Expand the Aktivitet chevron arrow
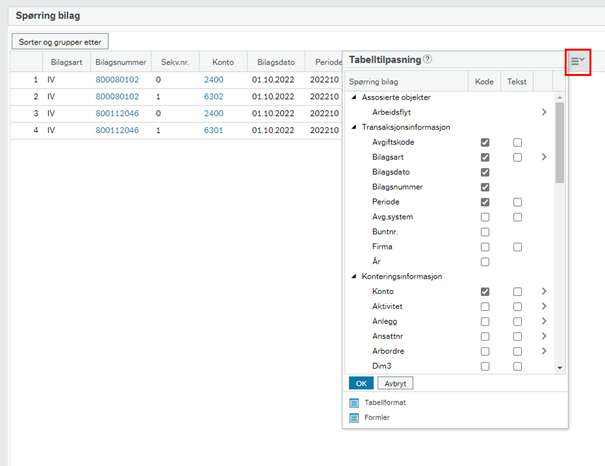605x466 pixels. [544, 306]
